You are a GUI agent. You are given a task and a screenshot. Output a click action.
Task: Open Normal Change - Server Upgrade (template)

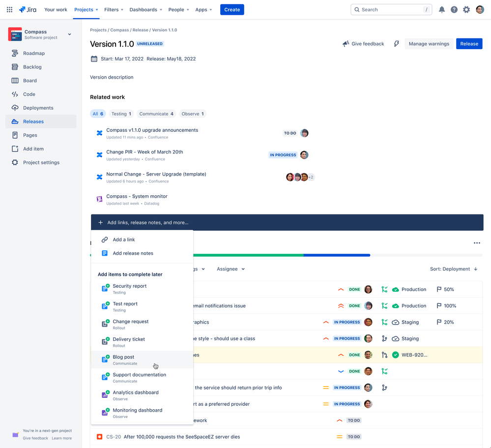(x=156, y=174)
